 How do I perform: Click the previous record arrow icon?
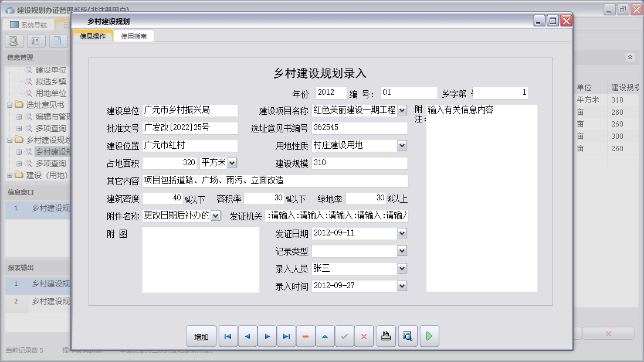pos(247,336)
